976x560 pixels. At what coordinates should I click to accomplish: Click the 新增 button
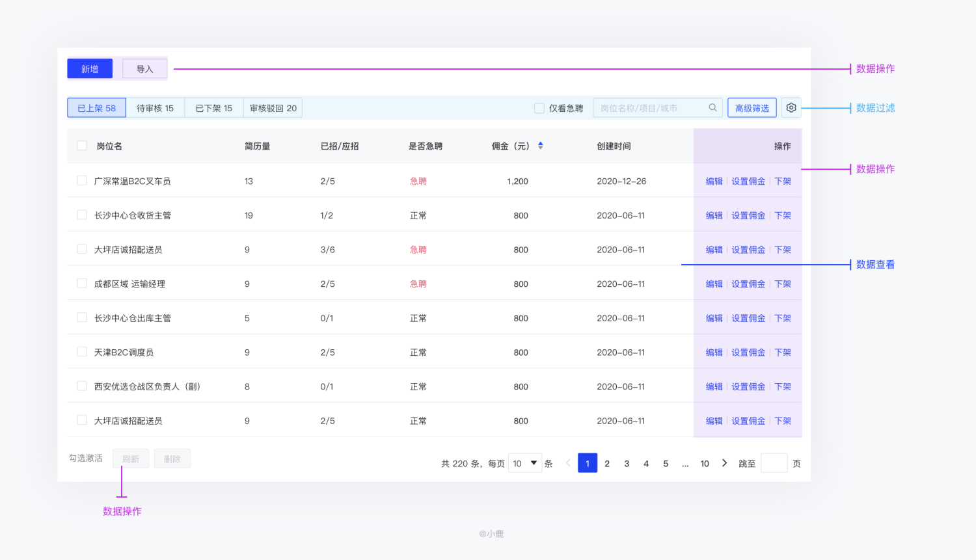[x=90, y=69]
